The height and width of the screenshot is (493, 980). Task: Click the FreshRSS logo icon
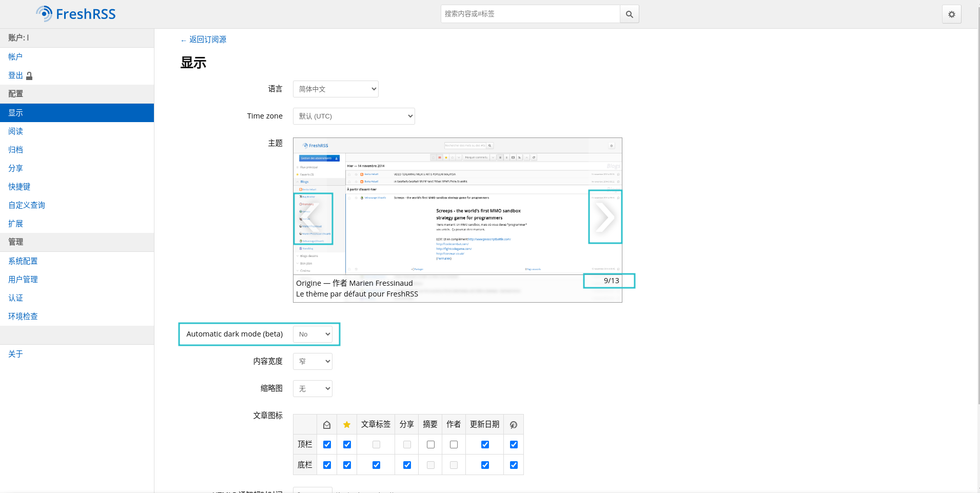point(45,14)
